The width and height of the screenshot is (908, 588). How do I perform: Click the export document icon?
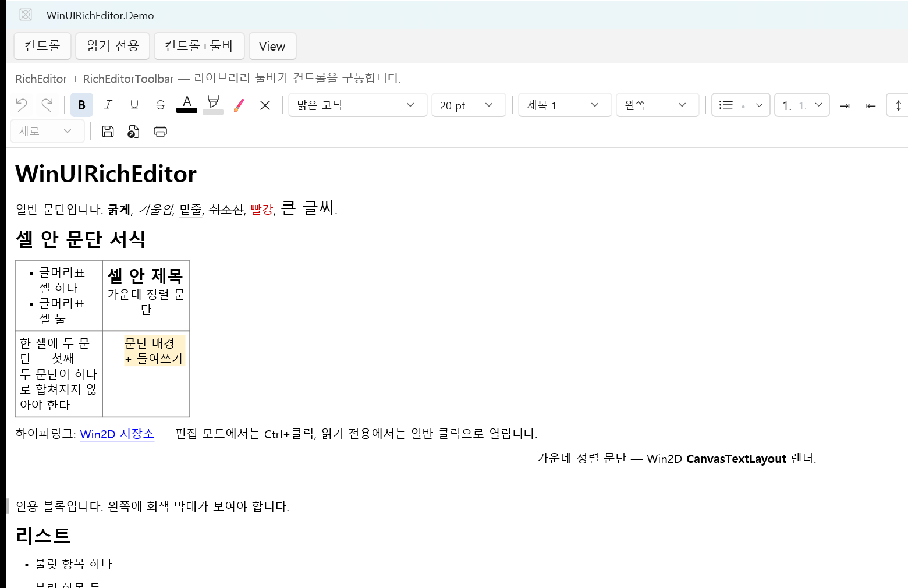(x=134, y=131)
